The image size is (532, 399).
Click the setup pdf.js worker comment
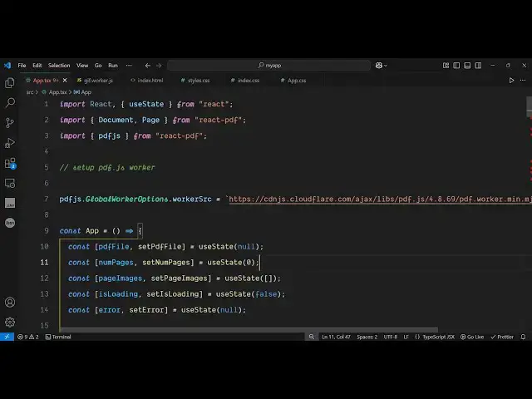[x=107, y=168]
